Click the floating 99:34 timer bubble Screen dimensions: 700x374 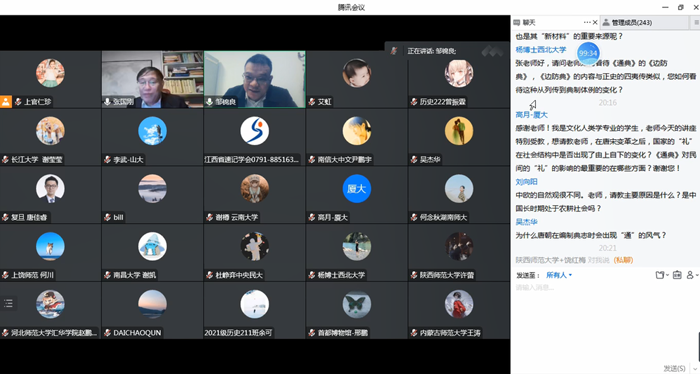click(588, 53)
